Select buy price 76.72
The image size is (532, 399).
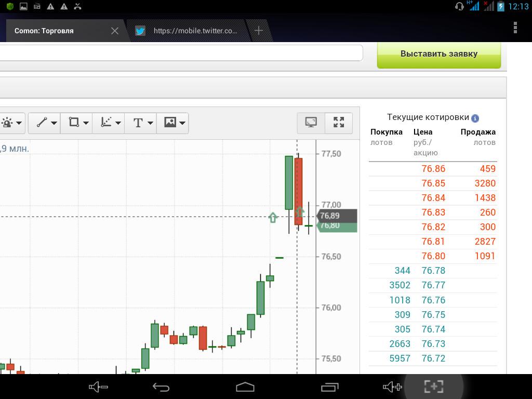pyautogui.click(x=433, y=358)
